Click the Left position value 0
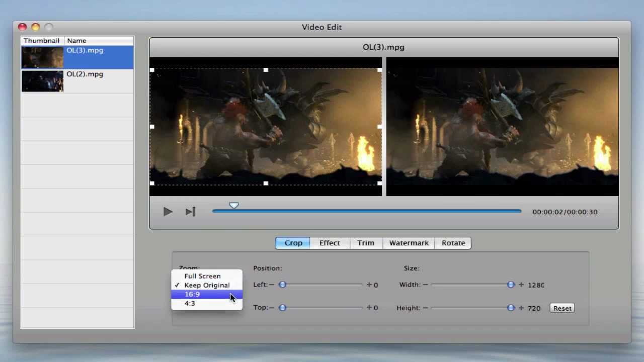644x362 pixels. tap(376, 285)
